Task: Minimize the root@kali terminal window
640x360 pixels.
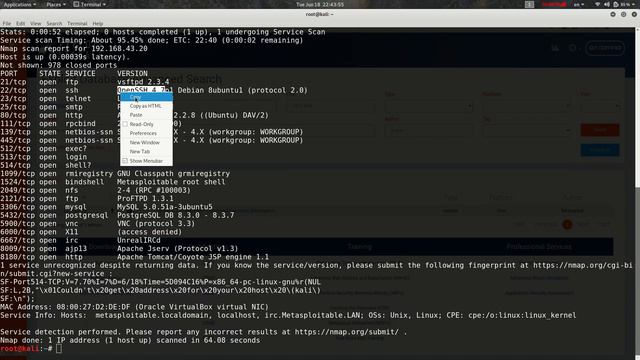Action: point(613,14)
